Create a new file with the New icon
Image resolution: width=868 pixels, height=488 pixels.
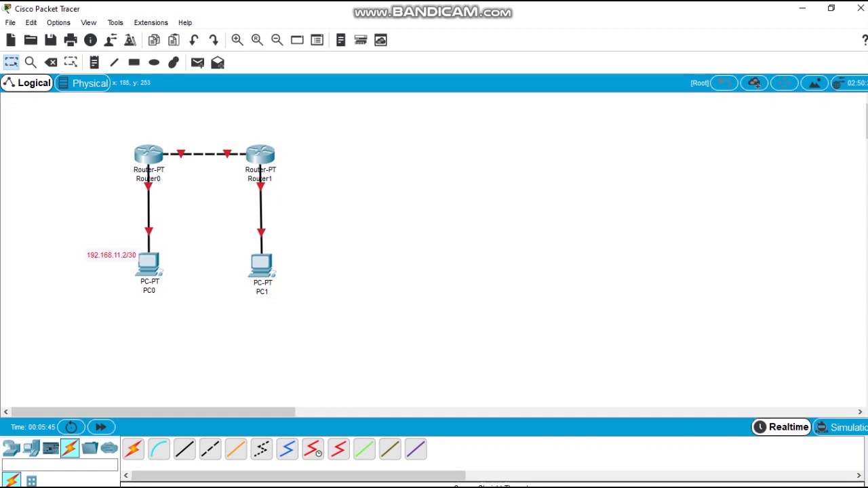[x=11, y=41]
